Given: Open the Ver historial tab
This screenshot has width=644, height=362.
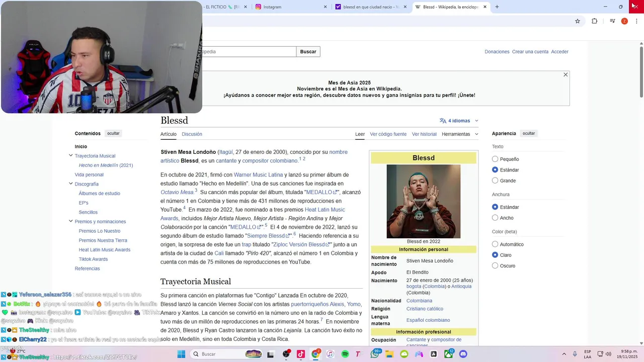Looking at the screenshot, I should (424, 134).
